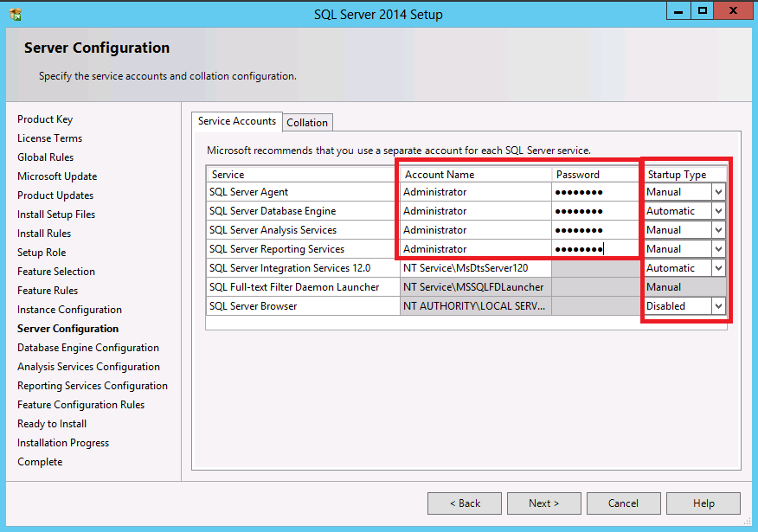The height and width of the screenshot is (532, 758).
Task: Edit Account Name for SQL Server Agent
Action: pyautogui.click(x=476, y=192)
